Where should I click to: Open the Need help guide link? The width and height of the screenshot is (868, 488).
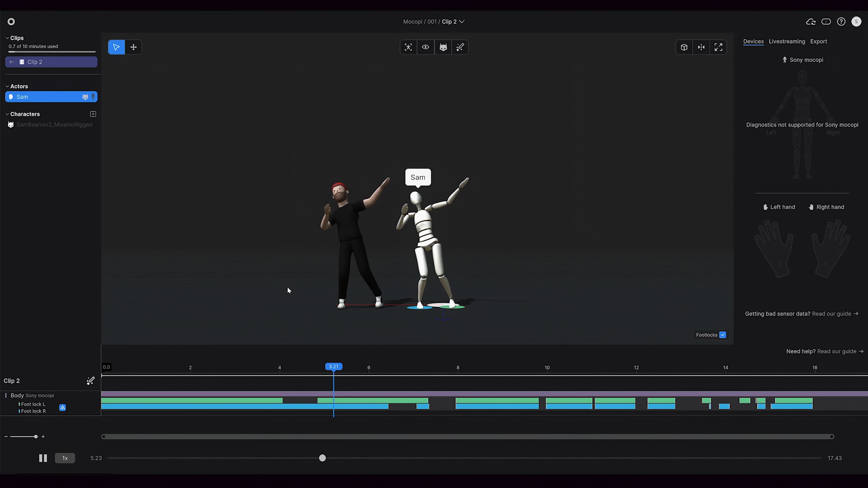click(x=840, y=352)
